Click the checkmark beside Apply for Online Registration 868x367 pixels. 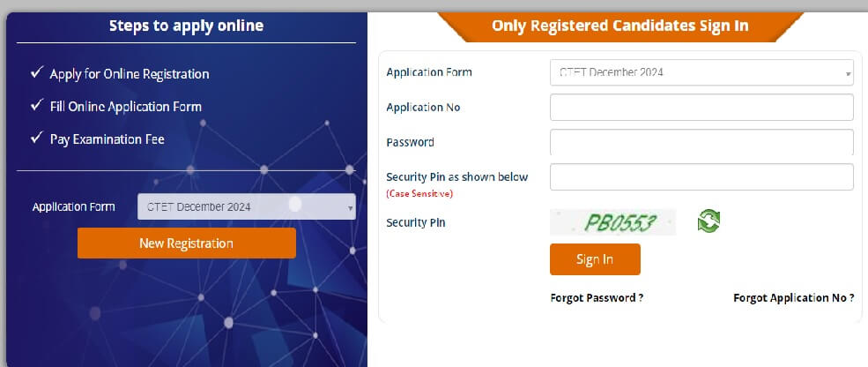[x=37, y=73]
